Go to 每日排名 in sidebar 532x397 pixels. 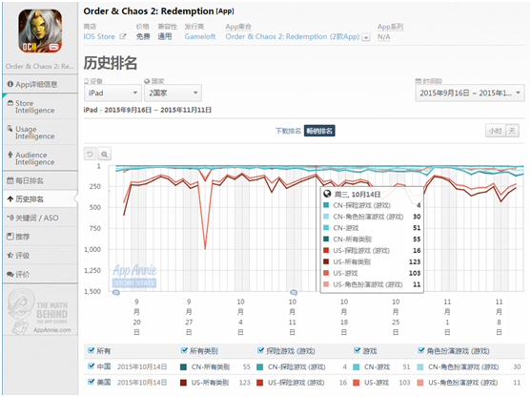(x=40, y=180)
